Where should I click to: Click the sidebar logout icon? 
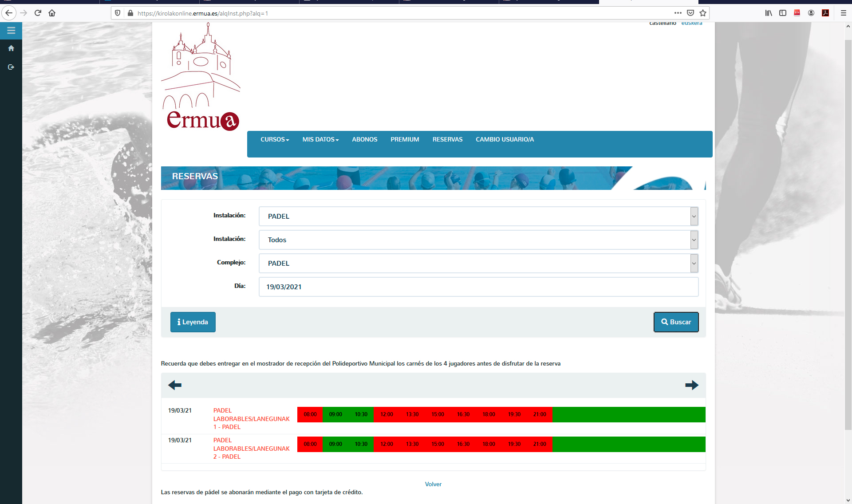click(11, 67)
